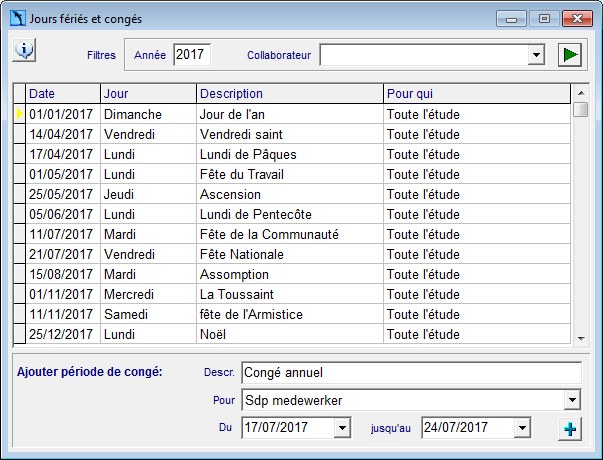This screenshot has height=460, width=603.
Task: Select the Lundi de Pâques cell
Action: point(290,154)
